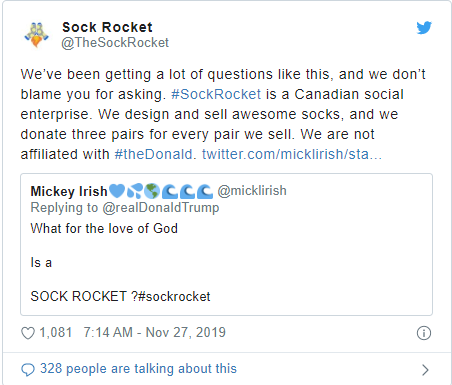The height and width of the screenshot is (385, 452).
Task: Open the @TheSockRocket handle
Action: click(x=115, y=43)
